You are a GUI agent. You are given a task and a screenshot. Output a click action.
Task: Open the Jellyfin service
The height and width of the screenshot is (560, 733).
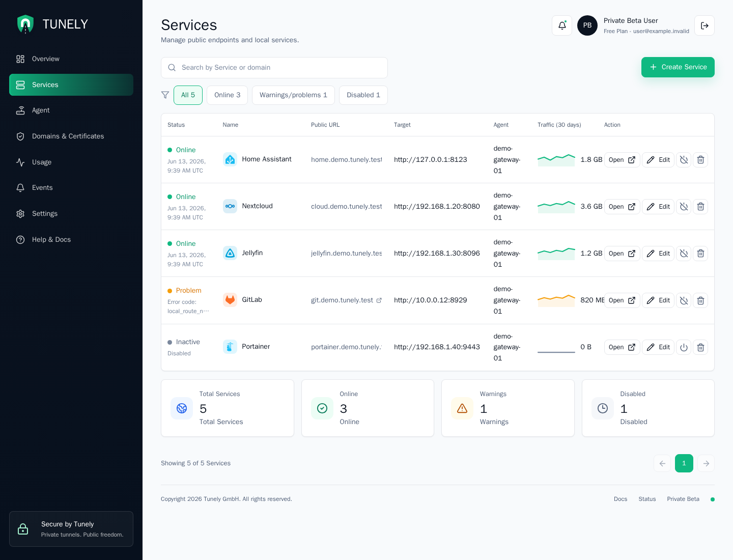point(622,254)
